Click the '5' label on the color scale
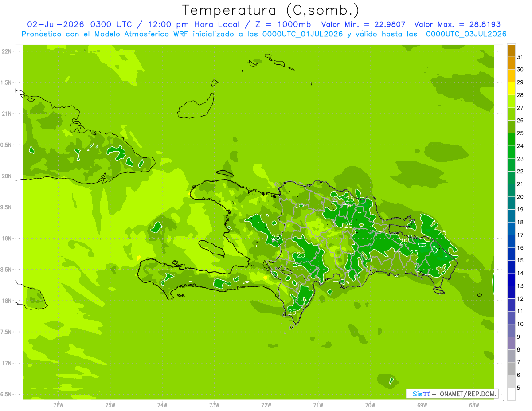 519,388
